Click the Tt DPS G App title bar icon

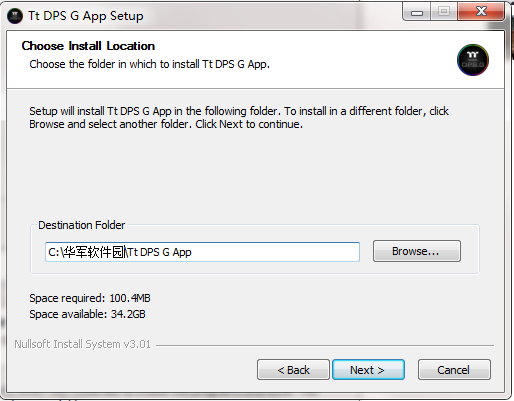pyautogui.click(x=15, y=16)
